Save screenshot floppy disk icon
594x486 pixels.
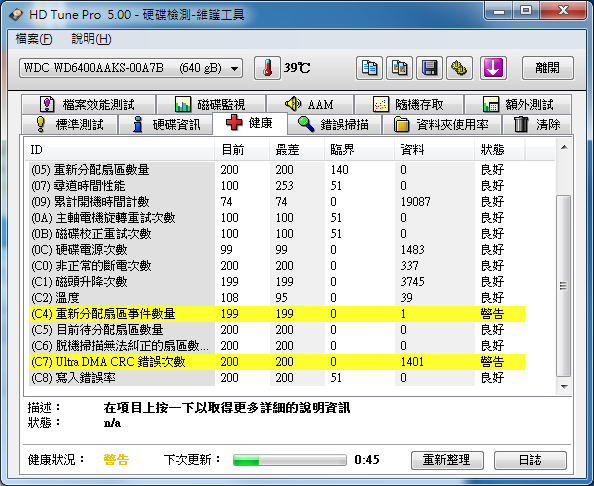pyautogui.click(x=429, y=68)
